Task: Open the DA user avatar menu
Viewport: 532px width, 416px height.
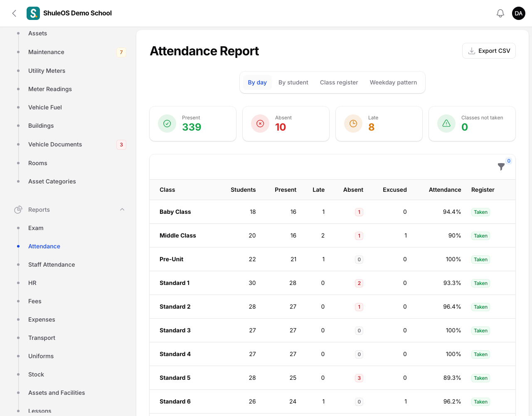Action: click(519, 13)
